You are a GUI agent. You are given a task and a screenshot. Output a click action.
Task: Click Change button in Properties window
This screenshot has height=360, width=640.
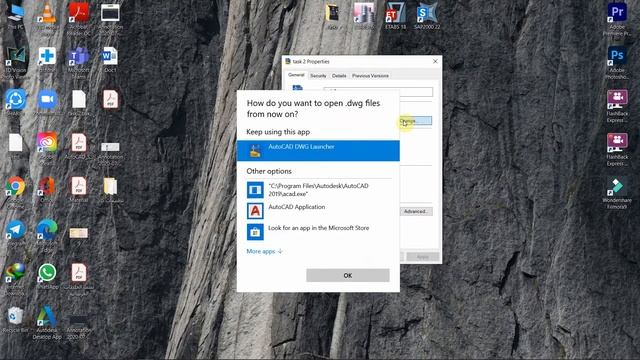pos(416,121)
